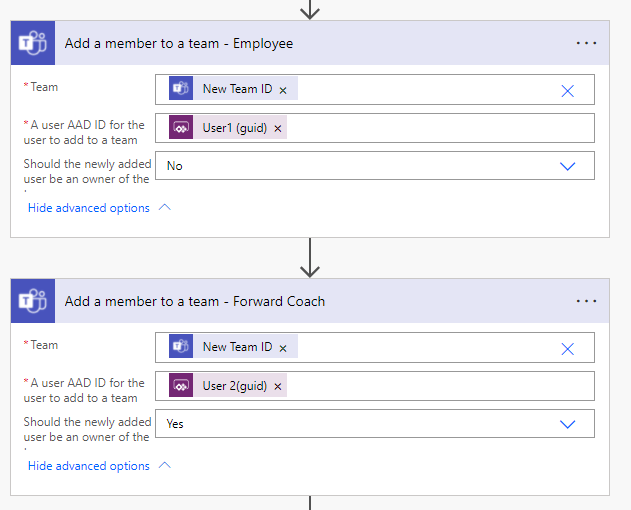Screen dimensions: 631x510
Task: Open owner dropdown showing No
Action: pyautogui.click(x=567, y=166)
